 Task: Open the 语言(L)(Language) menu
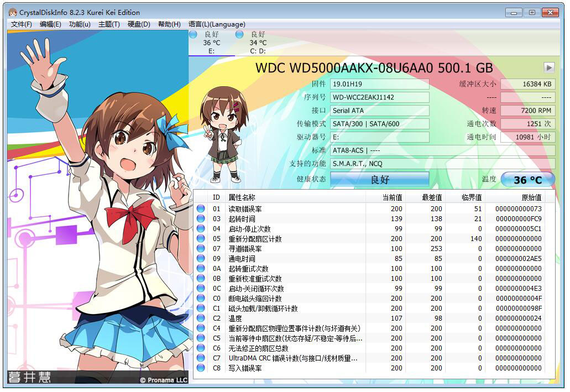coord(217,24)
